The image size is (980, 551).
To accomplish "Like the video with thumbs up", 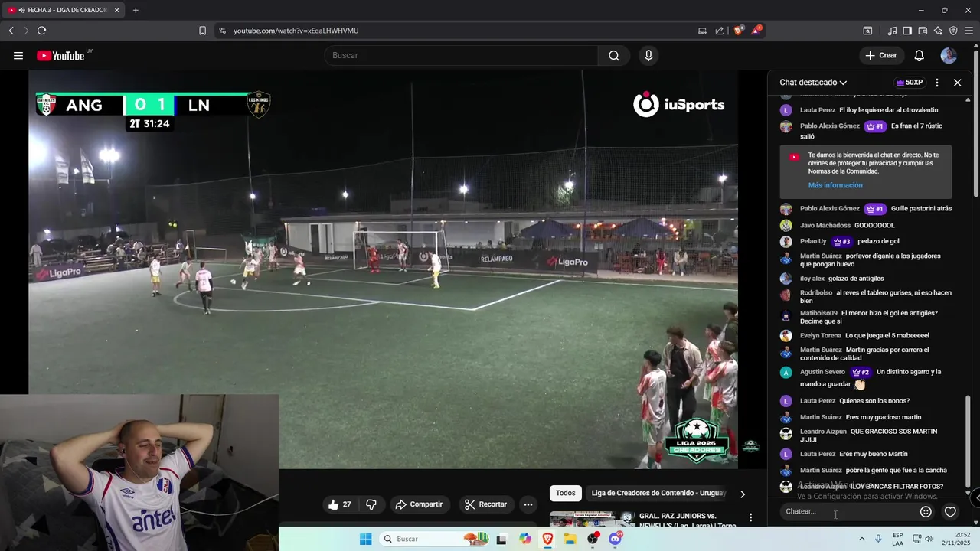I will point(339,504).
